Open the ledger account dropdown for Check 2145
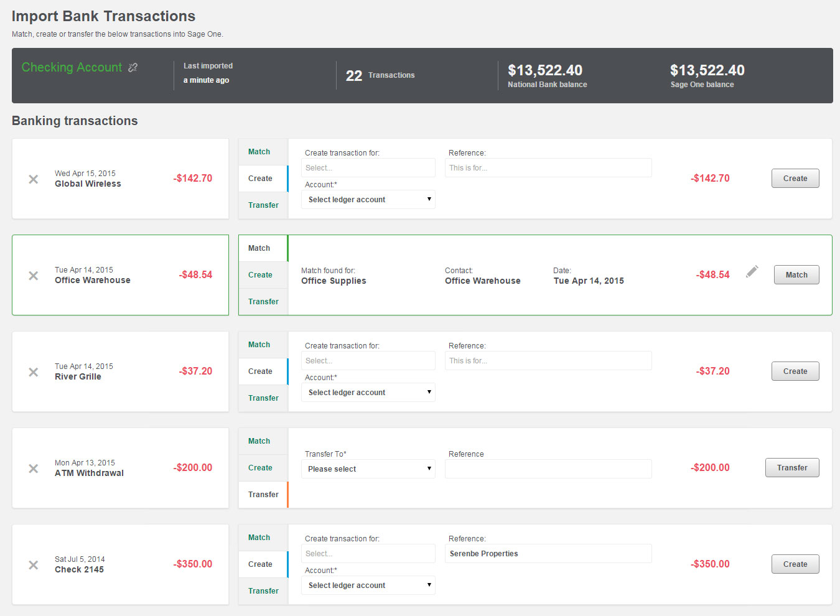This screenshot has width=840, height=616. click(x=368, y=585)
